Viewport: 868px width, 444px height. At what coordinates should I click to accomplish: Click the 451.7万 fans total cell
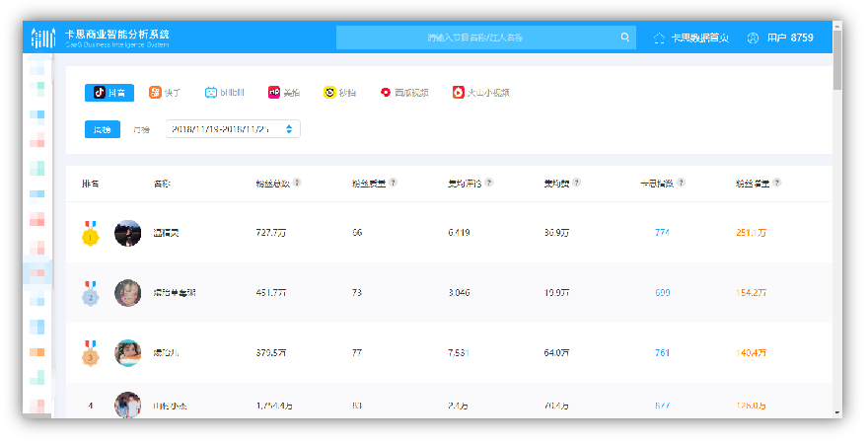click(270, 293)
